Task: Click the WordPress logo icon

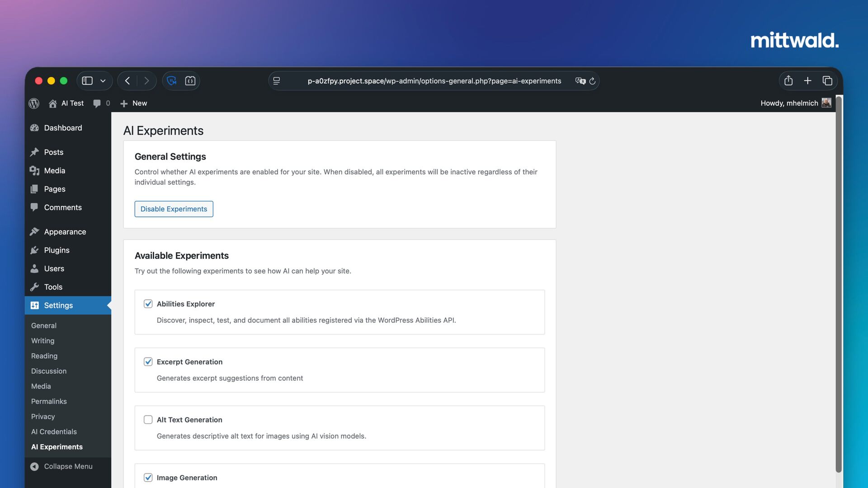Action: pyautogui.click(x=34, y=103)
